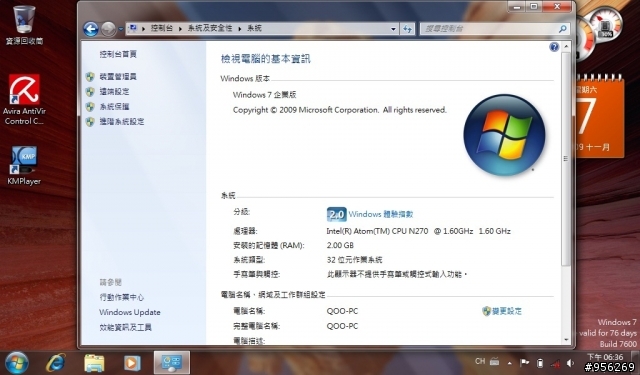This screenshot has height=375, width=640.
Task: Expand the address bar history dropdown
Action: [393, 29]
